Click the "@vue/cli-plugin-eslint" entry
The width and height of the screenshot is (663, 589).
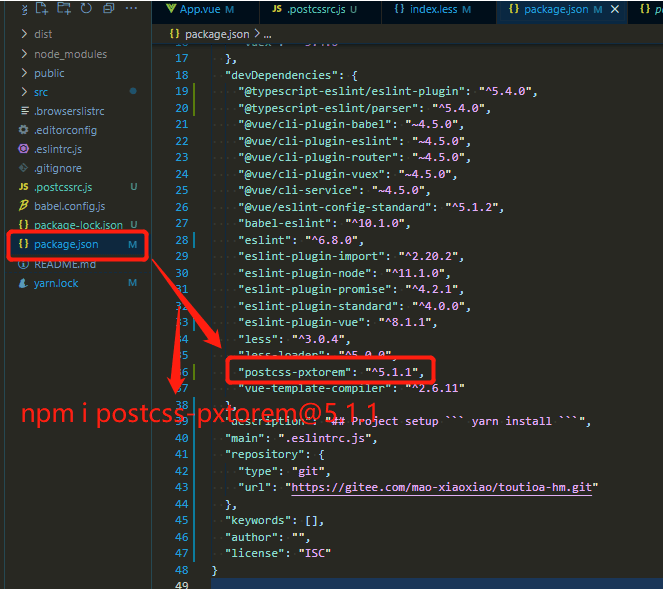pyautogui.click(x=354, y=141)
